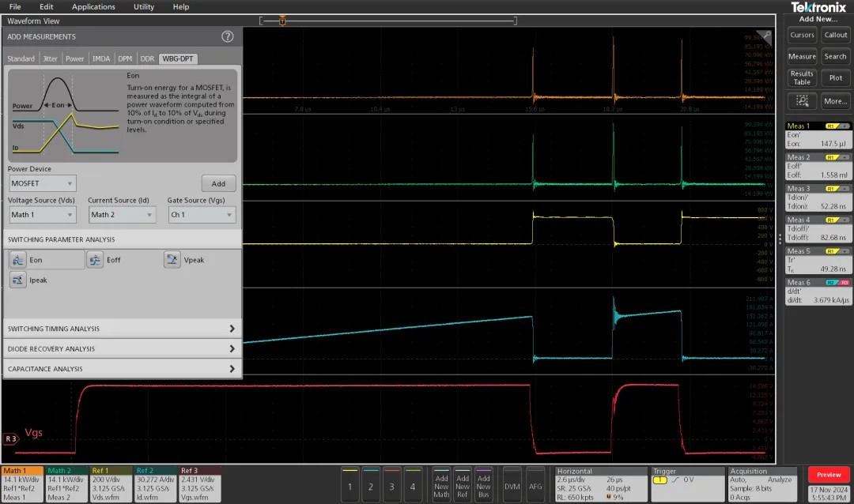Click the orange trigger position marker
Image resolution: width=854 pixels, height=504 pixels.
point(282,21)
